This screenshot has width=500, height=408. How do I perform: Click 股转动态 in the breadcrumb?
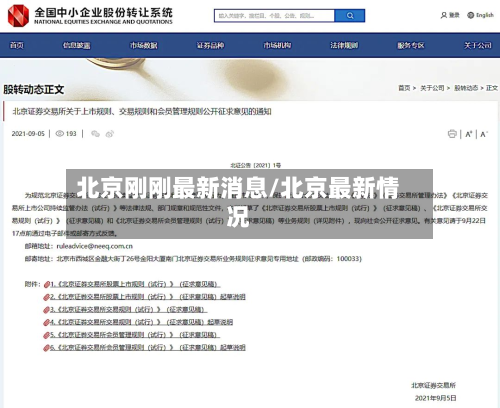point(466,88)
